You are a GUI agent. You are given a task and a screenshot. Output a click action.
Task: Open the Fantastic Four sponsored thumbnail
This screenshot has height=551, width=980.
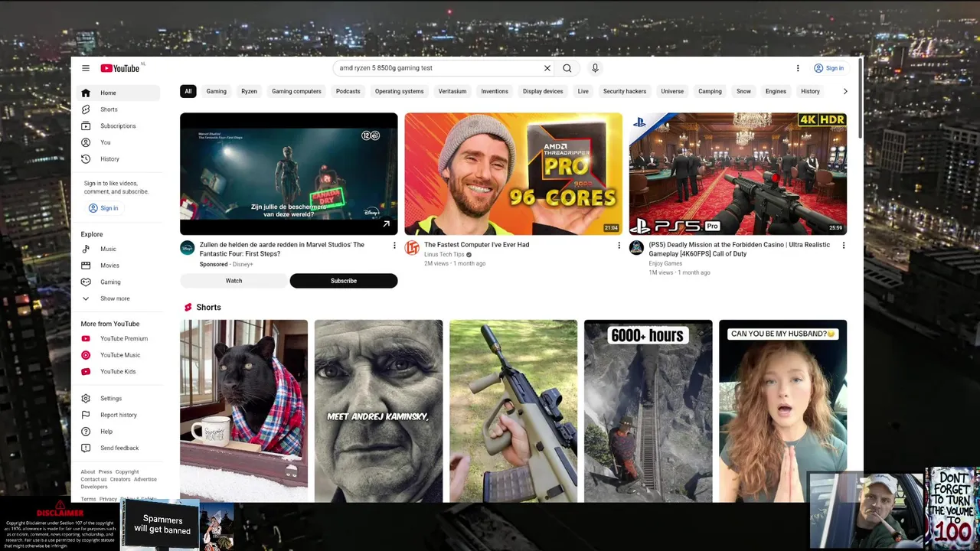(289, 174)
